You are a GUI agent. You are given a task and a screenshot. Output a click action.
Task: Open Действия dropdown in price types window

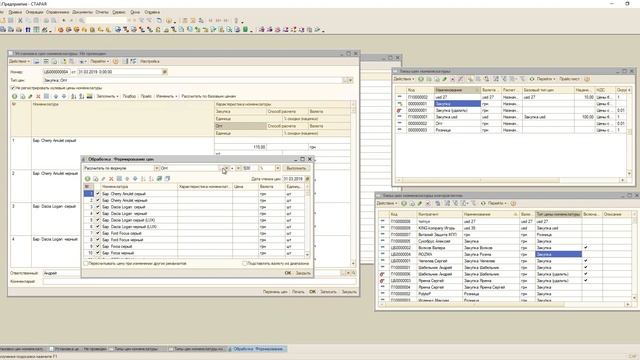(x=404, y=79)
